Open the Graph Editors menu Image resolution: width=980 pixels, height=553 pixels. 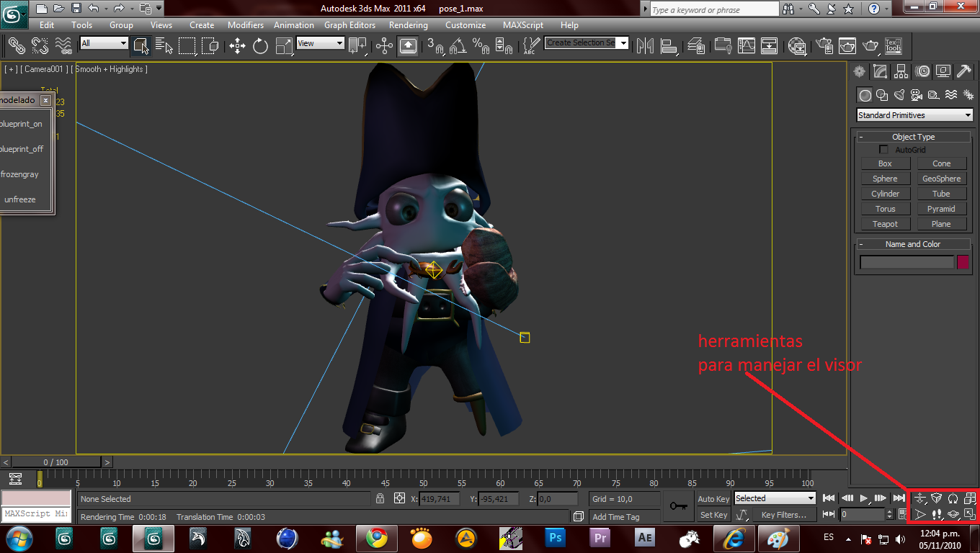[x=349, y=25]
